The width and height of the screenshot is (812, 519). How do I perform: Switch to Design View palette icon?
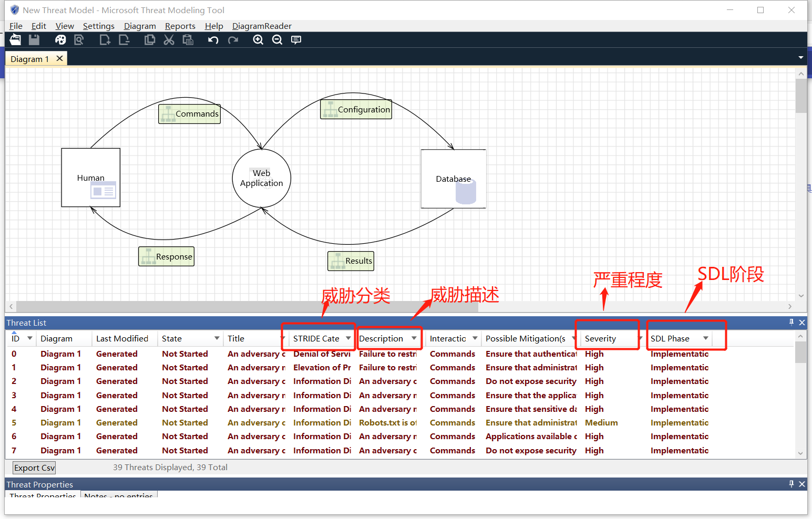pyautogui.click(x=60, y=39)
